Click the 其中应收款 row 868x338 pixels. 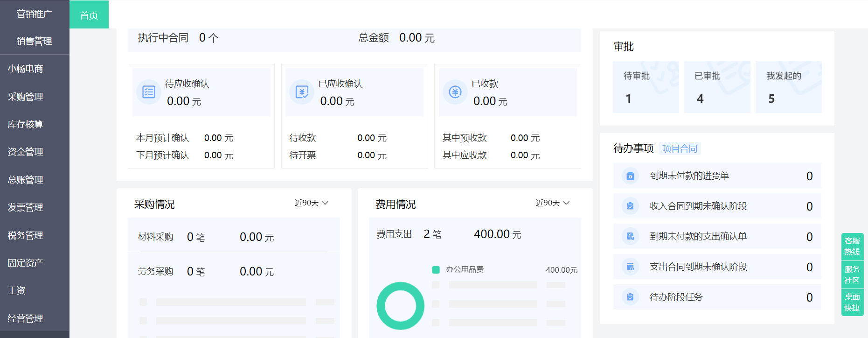pyautogui.click(x=491, y=155)
